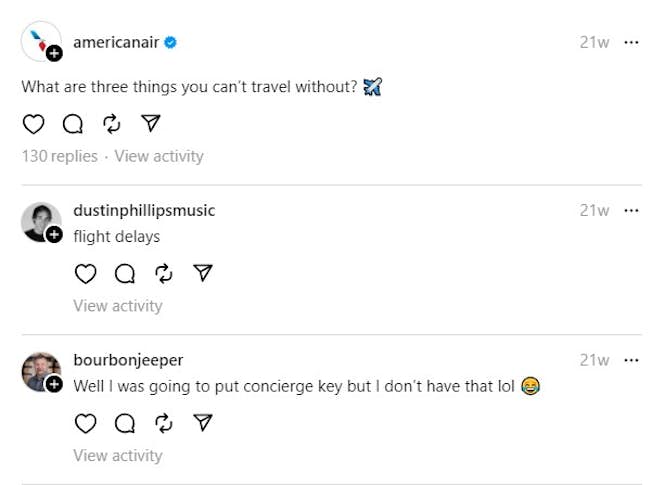Open more options on bourbonjeeper's reply
The image size is (652, 485).
coord(631,360)
